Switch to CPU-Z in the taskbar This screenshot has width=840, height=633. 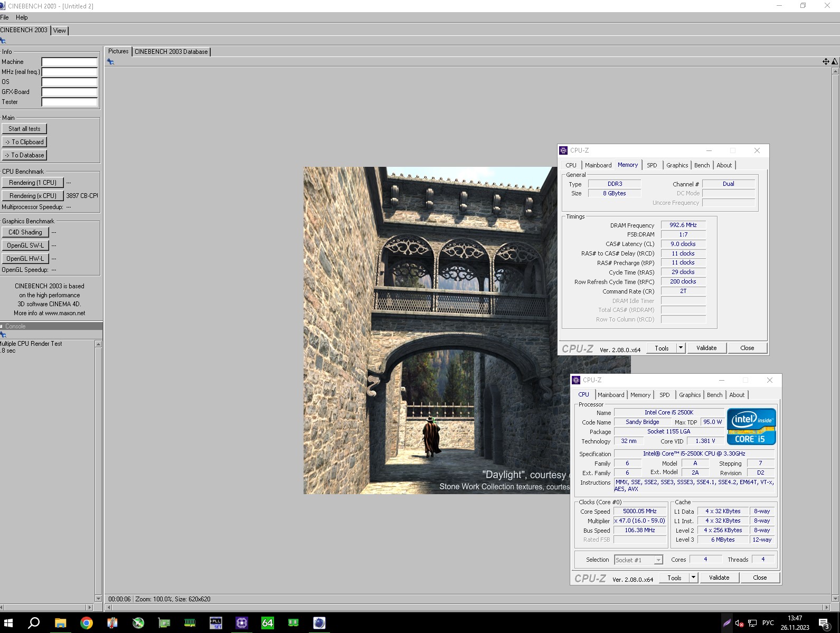241,623
